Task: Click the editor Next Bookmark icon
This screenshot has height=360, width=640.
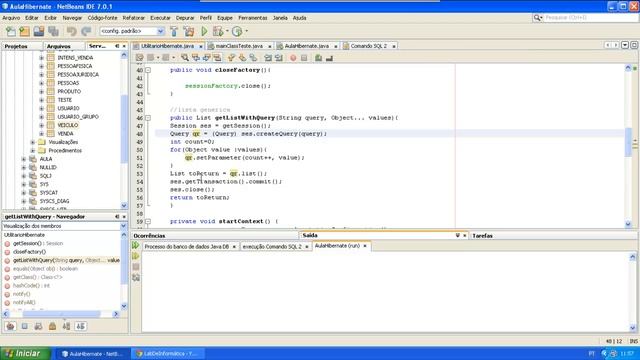Action: click(x=242, y=58)
